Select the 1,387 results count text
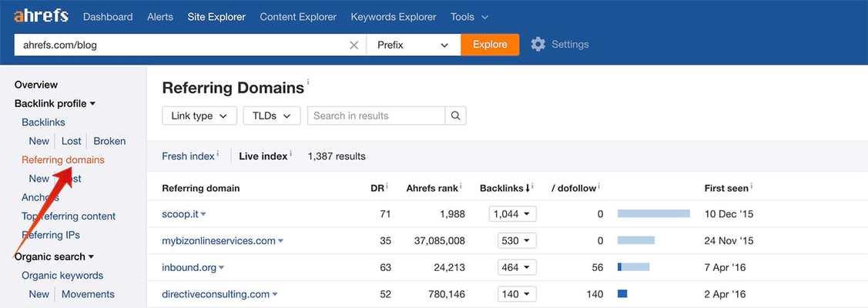The width and height of the screenshot is (868, 308). [337, 156]
